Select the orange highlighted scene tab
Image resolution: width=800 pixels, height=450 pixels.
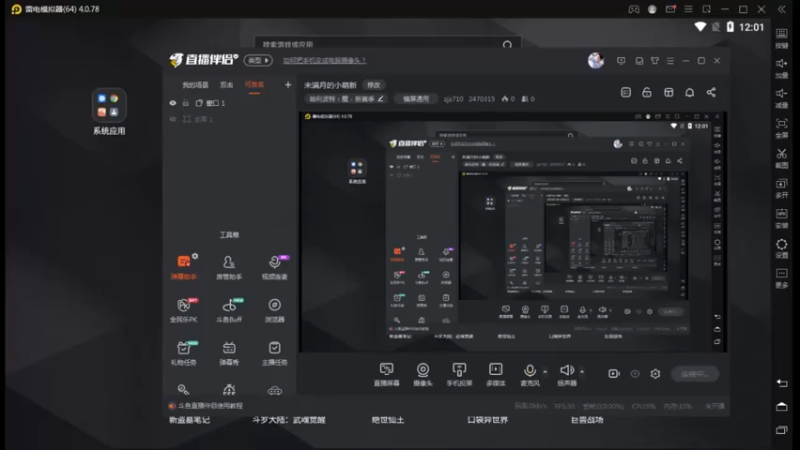coord(255,85)
